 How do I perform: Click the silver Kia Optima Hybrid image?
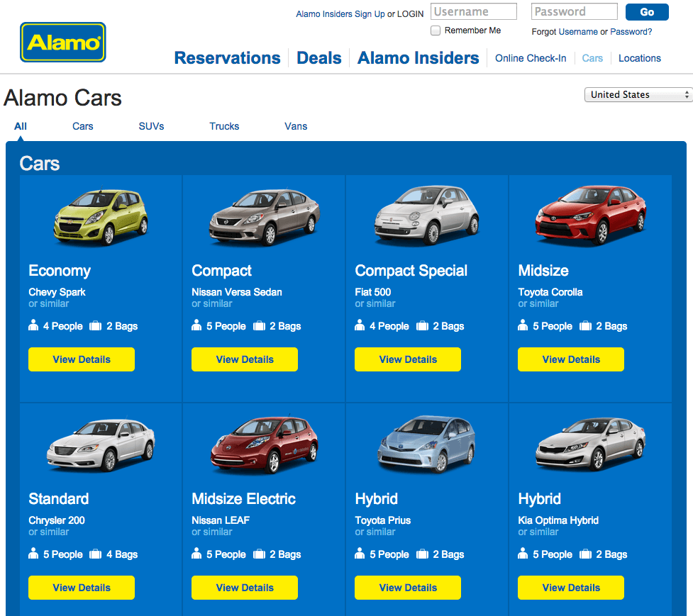pos(590,444)
